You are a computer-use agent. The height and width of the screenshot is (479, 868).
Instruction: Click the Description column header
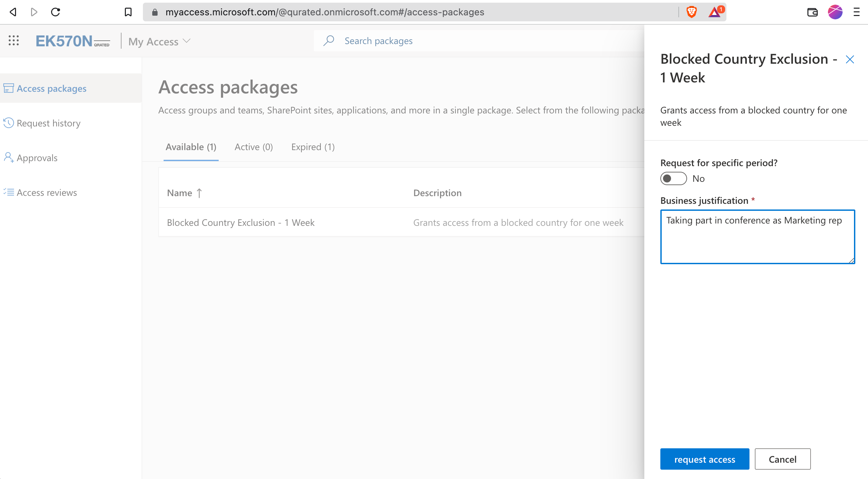tap(437, 193)
